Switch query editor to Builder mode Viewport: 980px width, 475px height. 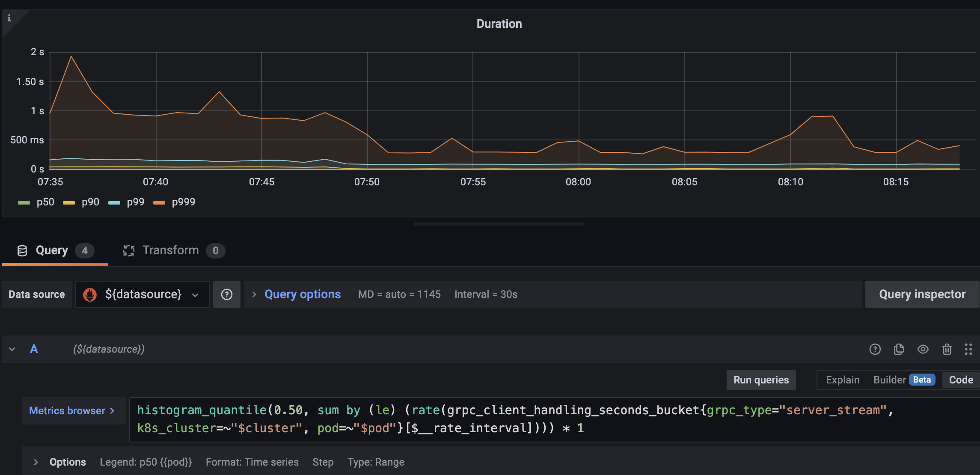click(x=889, y=380)
